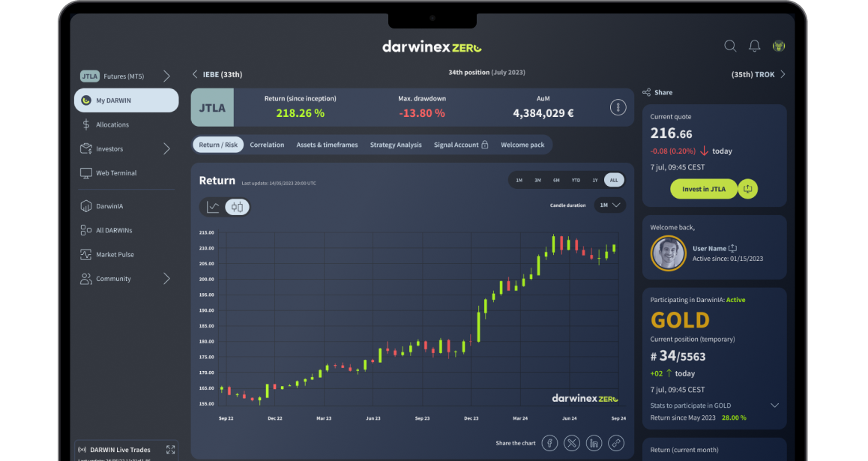Image resolution: width=868 pixels, height=461 pixels.
Task: Share the chart on LinkedIn
Action: point(594,443)
